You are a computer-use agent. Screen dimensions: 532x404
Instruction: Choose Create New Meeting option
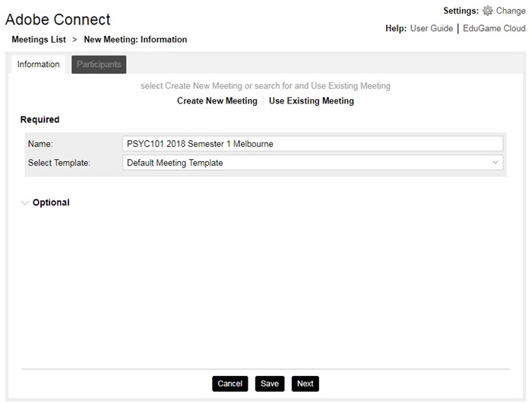[217, 101]
